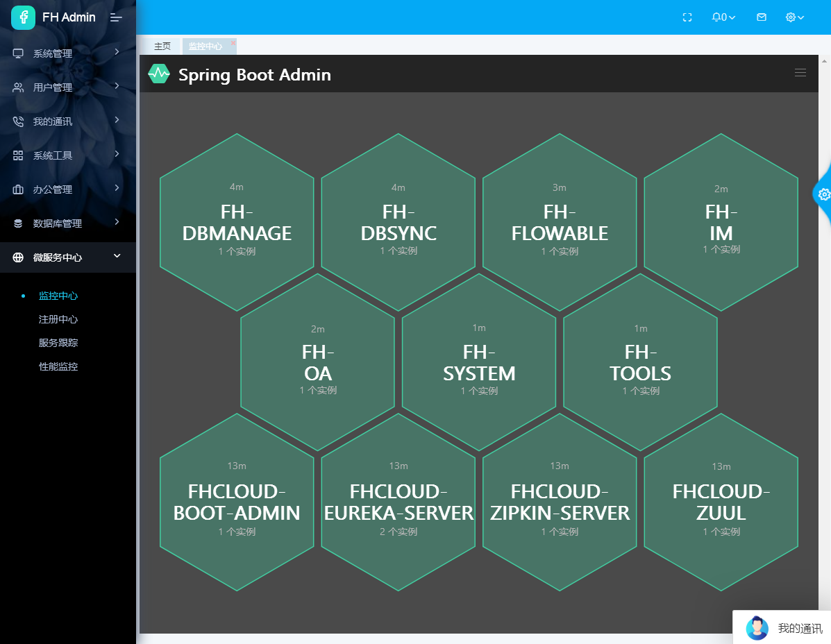
Task: Close the 监控中心 tab
Action: [x=233, y=42]
